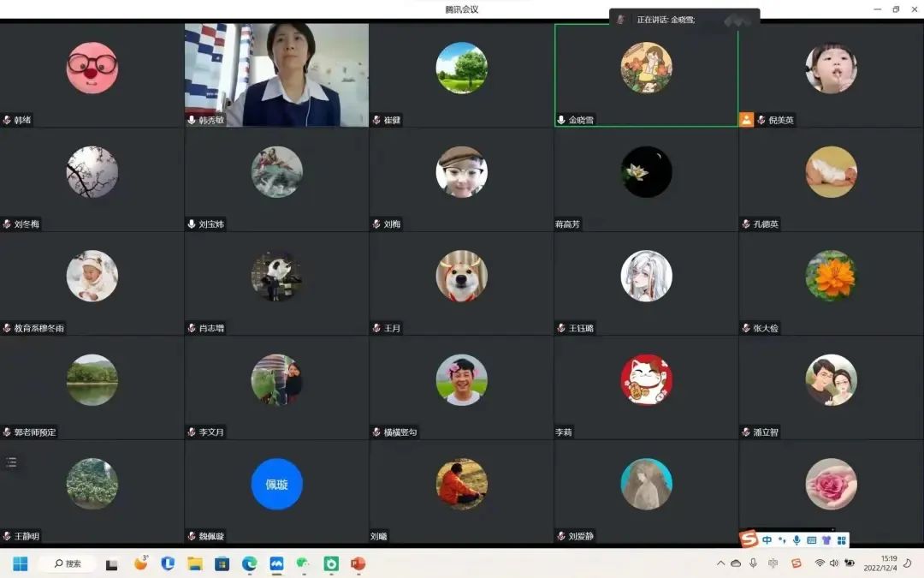Open Tencent Meeting from the taskbar
The height and width of the screenshot is (578, 924).
276,563
